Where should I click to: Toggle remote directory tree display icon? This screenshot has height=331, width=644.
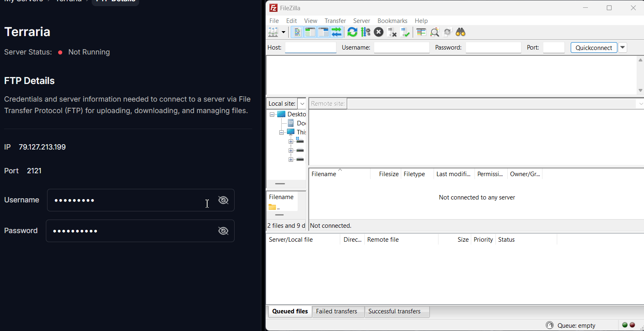[323, 32]
